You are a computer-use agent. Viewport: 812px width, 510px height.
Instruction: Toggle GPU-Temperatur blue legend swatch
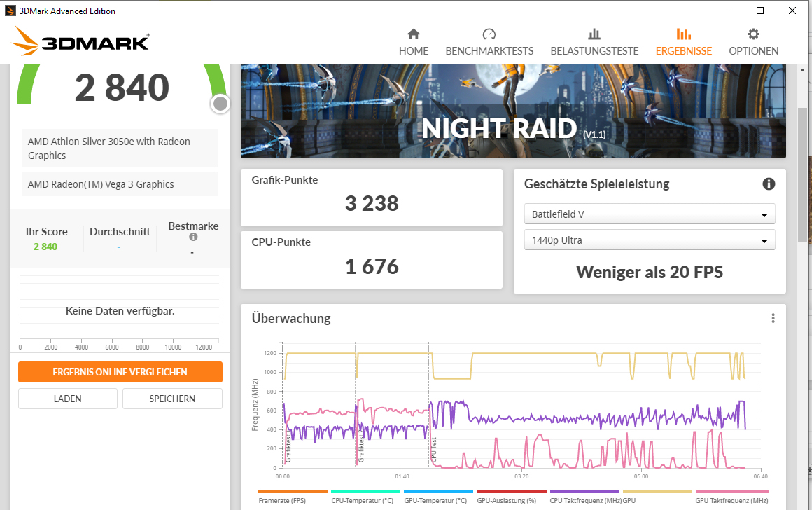[x=438, y=491]
